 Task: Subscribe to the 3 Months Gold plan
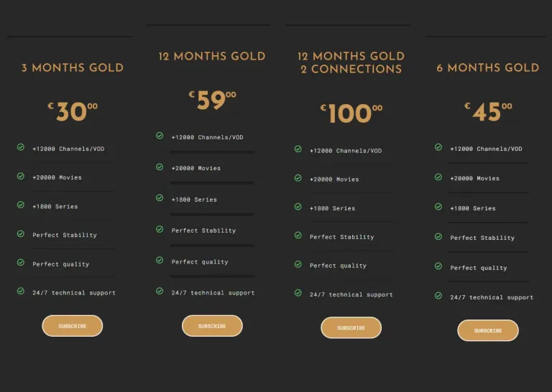[x=72, y=326]
